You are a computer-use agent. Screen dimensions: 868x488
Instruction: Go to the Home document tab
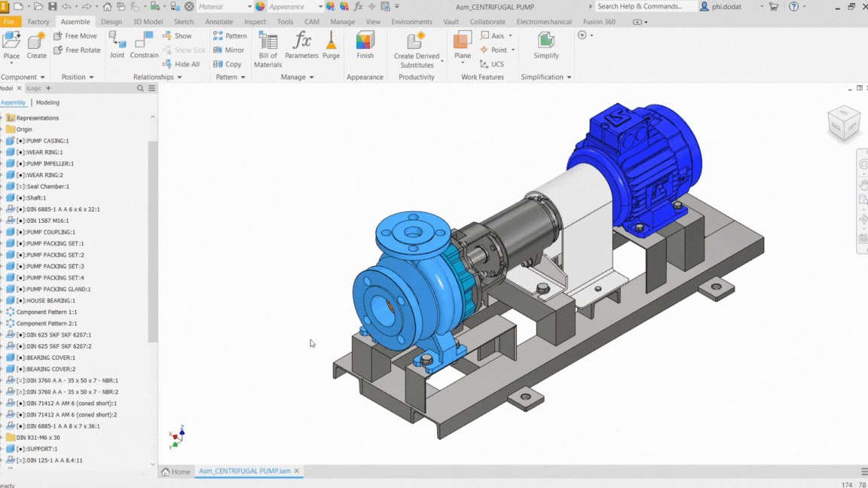tap(176, 471)
